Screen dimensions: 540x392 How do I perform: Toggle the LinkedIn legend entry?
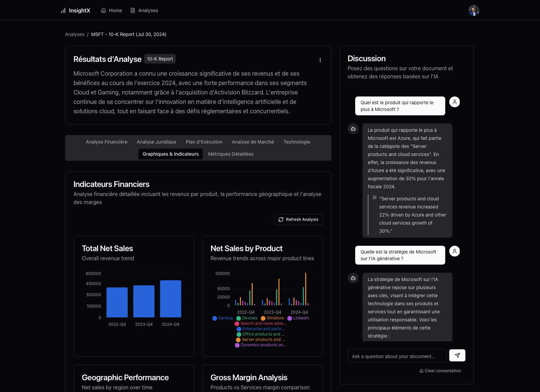298,318
